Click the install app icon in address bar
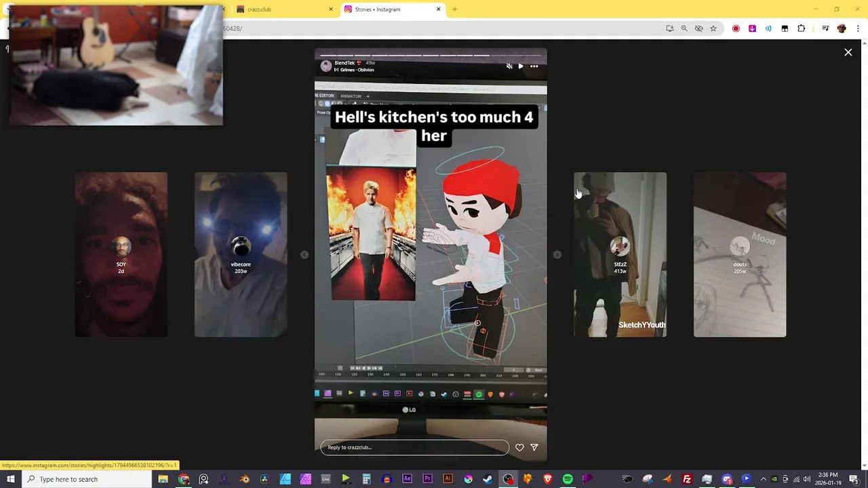This screenshot has width=868, height=488. tap(669, 28)
